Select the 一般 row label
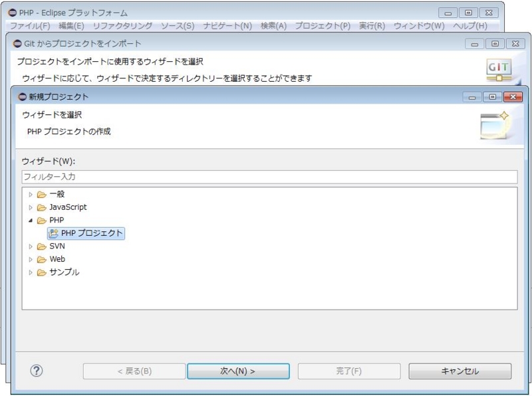This screenshot has height=396, width=532. click(57, 194)
